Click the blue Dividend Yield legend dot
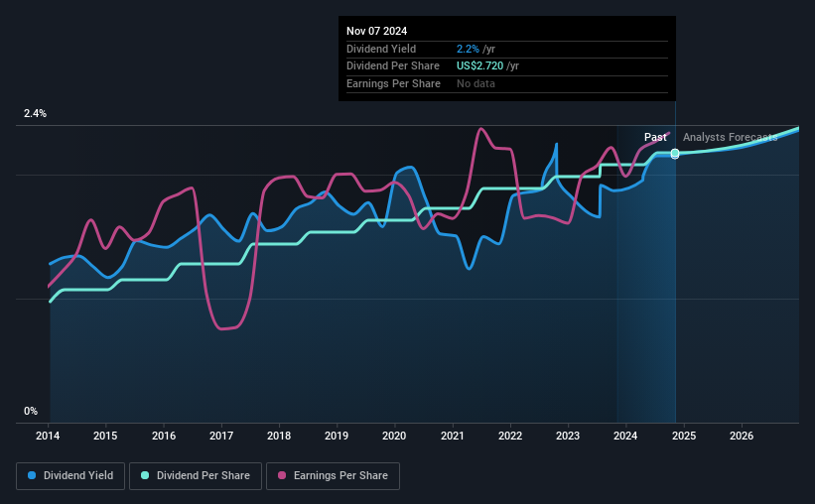The image size is (815, 504). click(32, 475)
